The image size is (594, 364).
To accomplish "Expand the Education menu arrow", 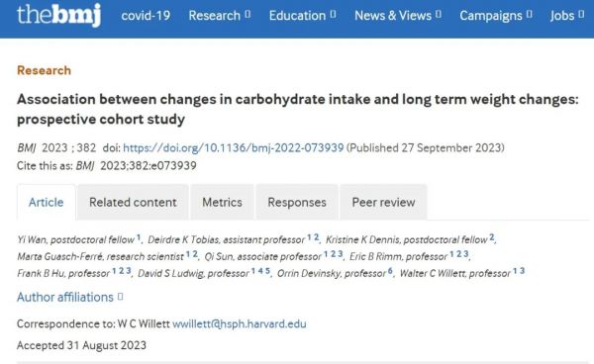I will [x=333, y=15].
